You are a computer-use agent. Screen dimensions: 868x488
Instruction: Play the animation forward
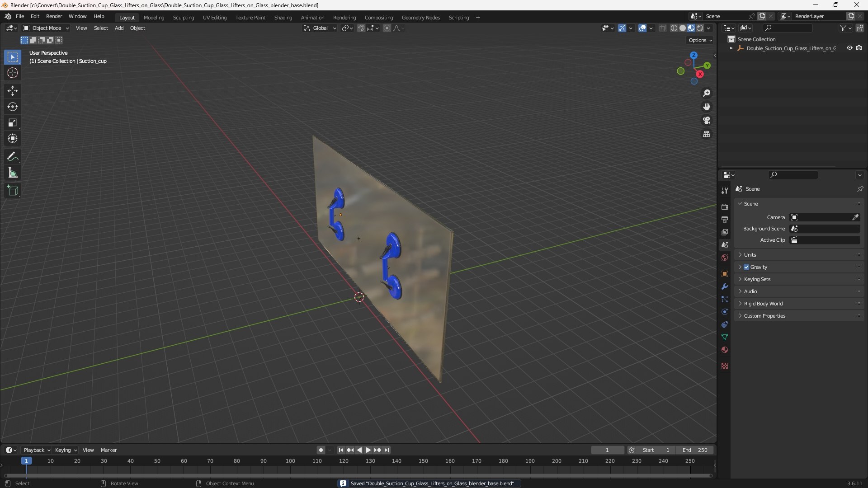[x=368, y=450]
